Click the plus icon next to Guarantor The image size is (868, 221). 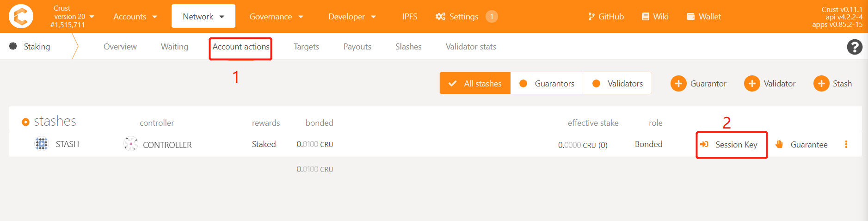[678, 84]
